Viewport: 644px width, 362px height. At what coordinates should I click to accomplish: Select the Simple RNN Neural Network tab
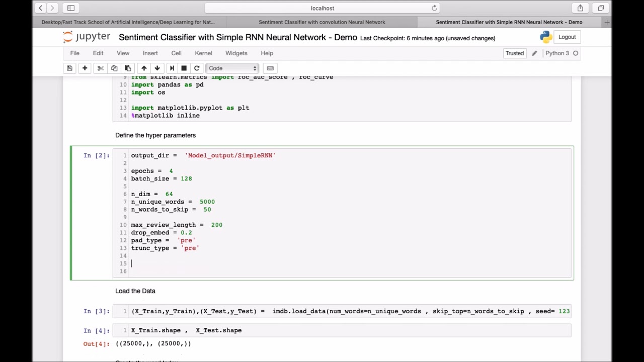pos(509,22)
